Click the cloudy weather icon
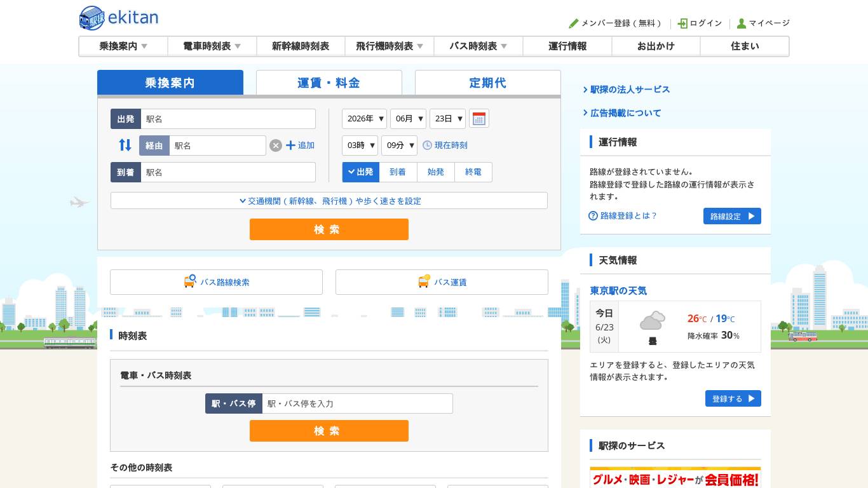 [x=653, y=321]
